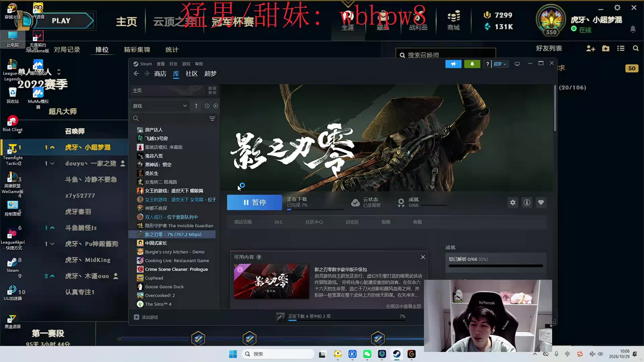Click the Steam library search field
Screen dimensions: 644x362
169,119
